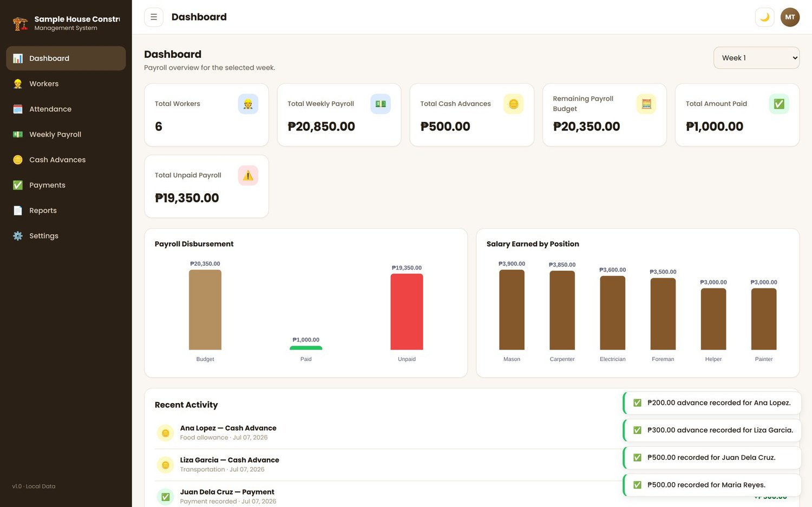The image size is (812, 507).
Task: Select Cash Advances in sidebar
Action: (x=66, y=160)
